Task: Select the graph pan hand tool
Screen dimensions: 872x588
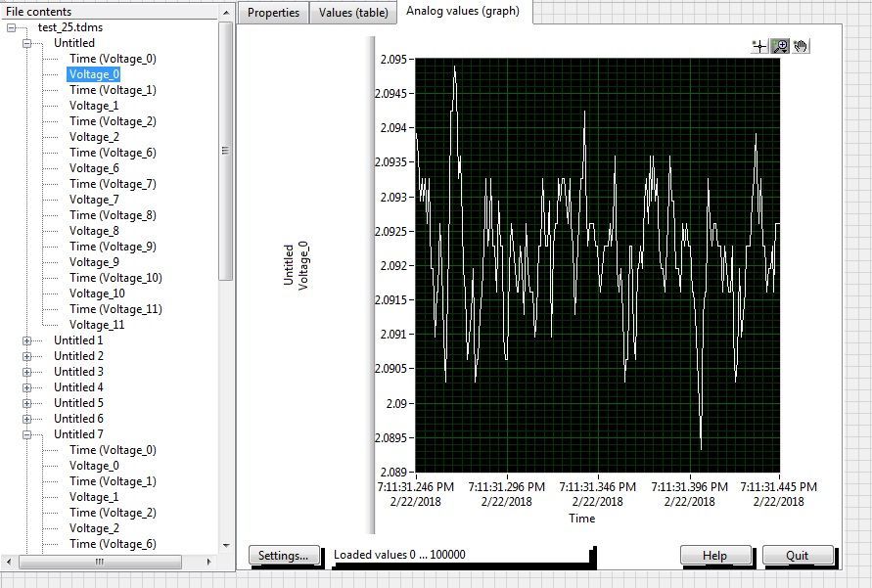Action: point(801,46)
